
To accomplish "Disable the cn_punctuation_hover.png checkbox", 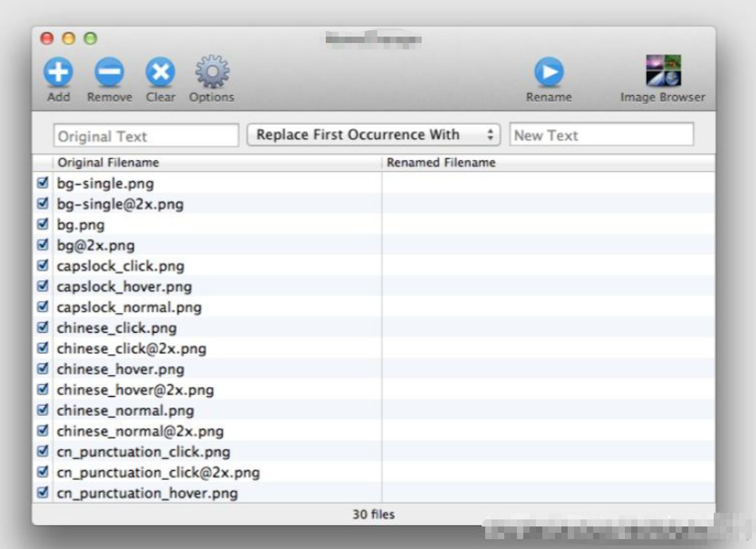I will point(42,493).
